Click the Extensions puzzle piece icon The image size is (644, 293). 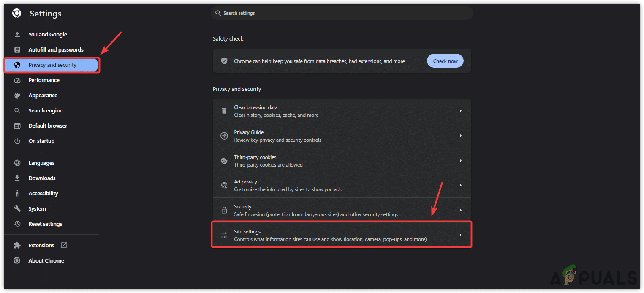pyautogui.click(x=17, y=246)
